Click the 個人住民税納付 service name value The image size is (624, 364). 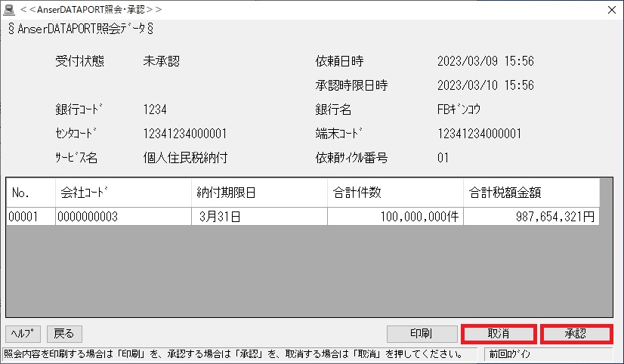185,158
